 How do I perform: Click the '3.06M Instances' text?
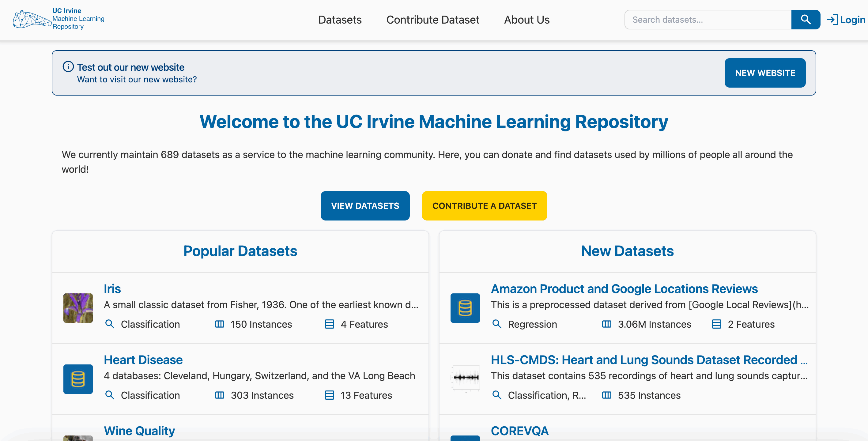(655, 324)
